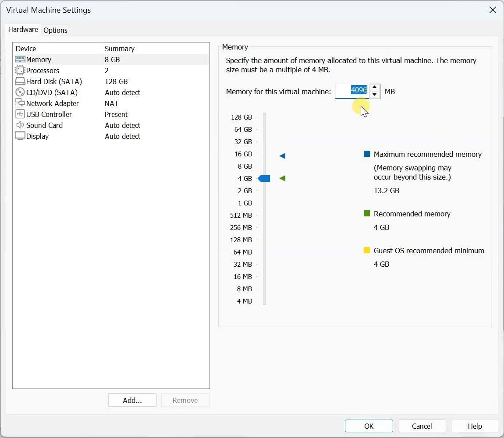The image size is (504, 438).
Task: Select the CD/DVD (SATA) row
Action: 111,92
